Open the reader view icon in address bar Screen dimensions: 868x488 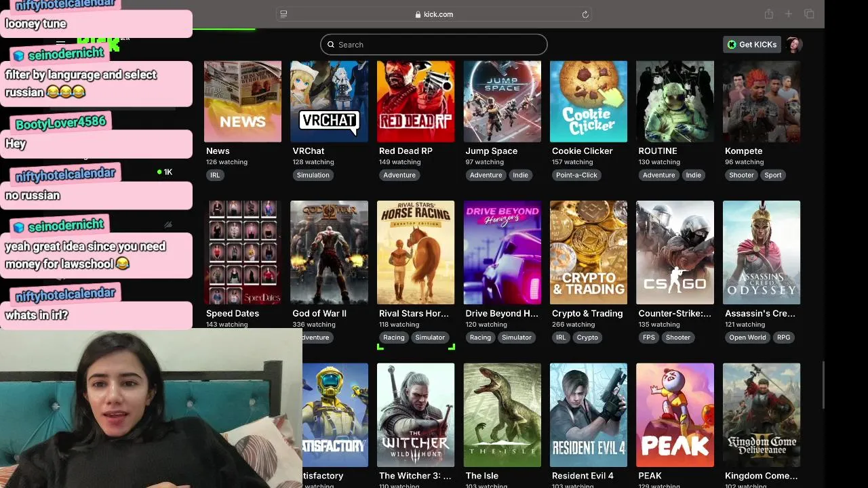click(283, 14)
